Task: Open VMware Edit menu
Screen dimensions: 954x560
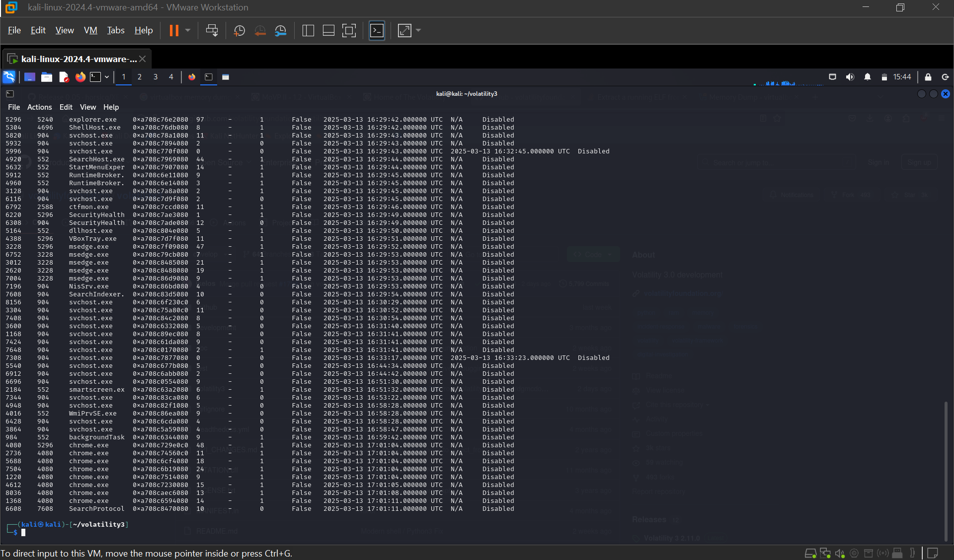Action: (38, 30)
